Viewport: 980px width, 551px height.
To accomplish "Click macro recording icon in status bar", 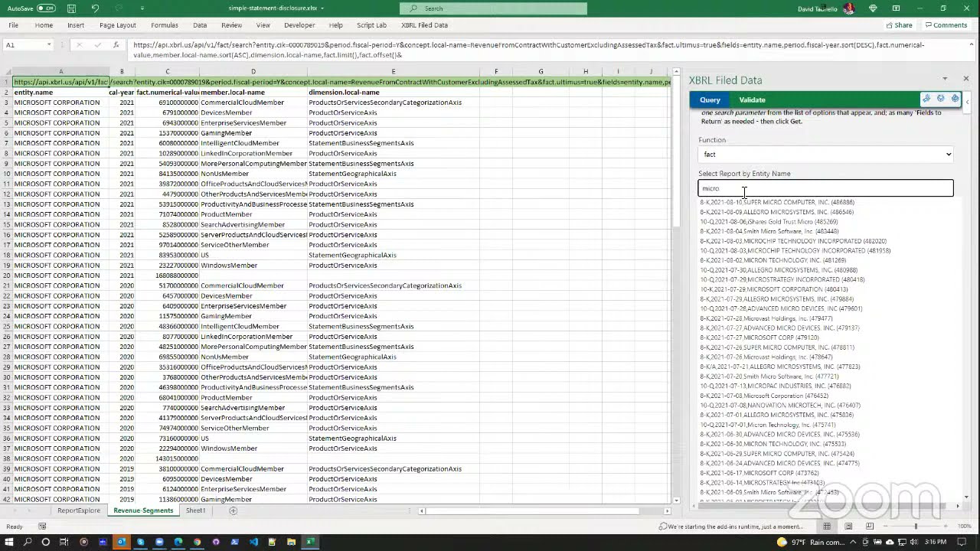I will [42, 527].
